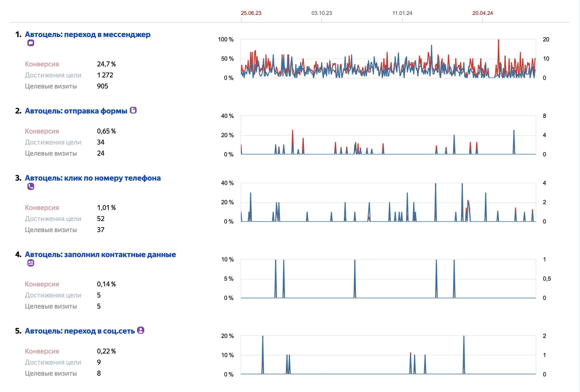
Task: Open goal 'Автоцель: отправка формы'
Action: coord(76,111)
